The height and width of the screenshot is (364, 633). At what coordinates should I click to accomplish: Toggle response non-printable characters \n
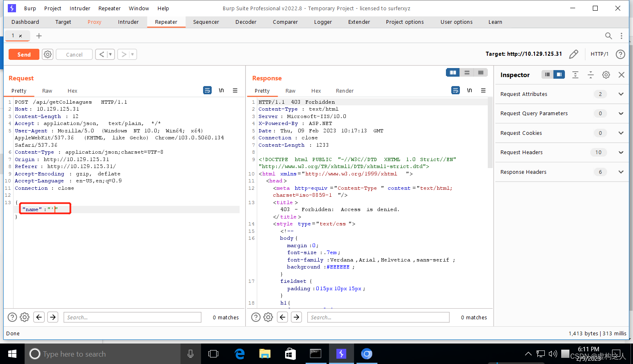469,90
